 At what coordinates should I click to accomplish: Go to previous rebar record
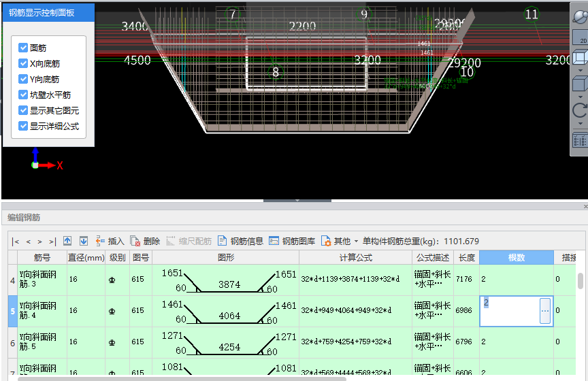pyautogui.click(x=28, y=242)
